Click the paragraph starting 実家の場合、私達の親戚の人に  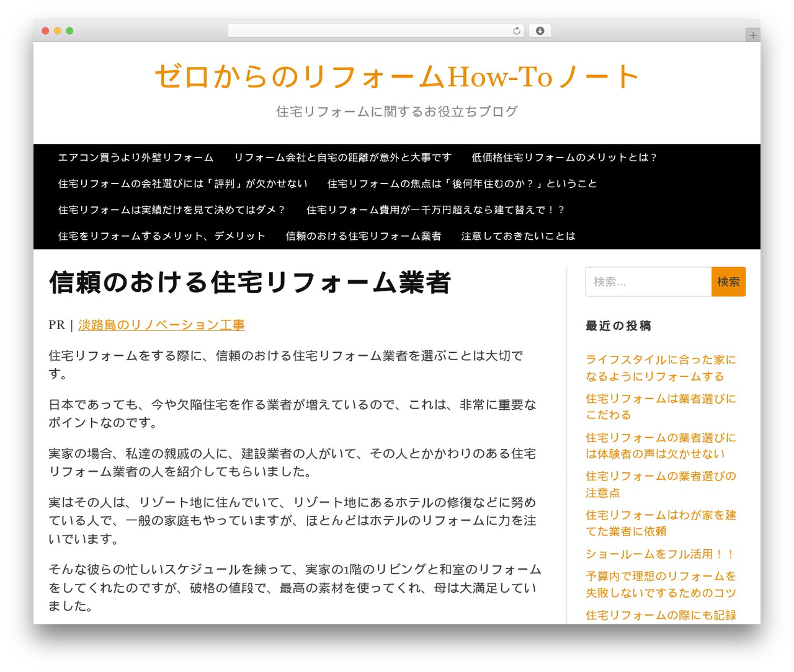(x=293, y=462)
